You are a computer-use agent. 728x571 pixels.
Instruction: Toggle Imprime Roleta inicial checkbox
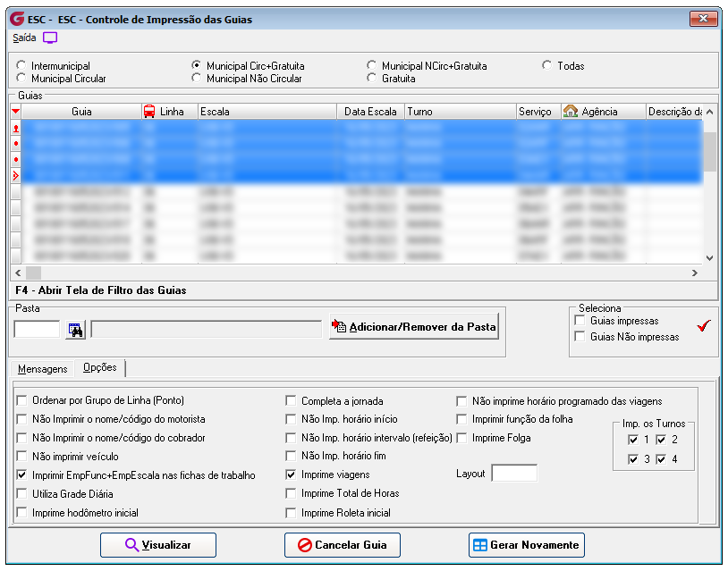(x=291, y=513)
